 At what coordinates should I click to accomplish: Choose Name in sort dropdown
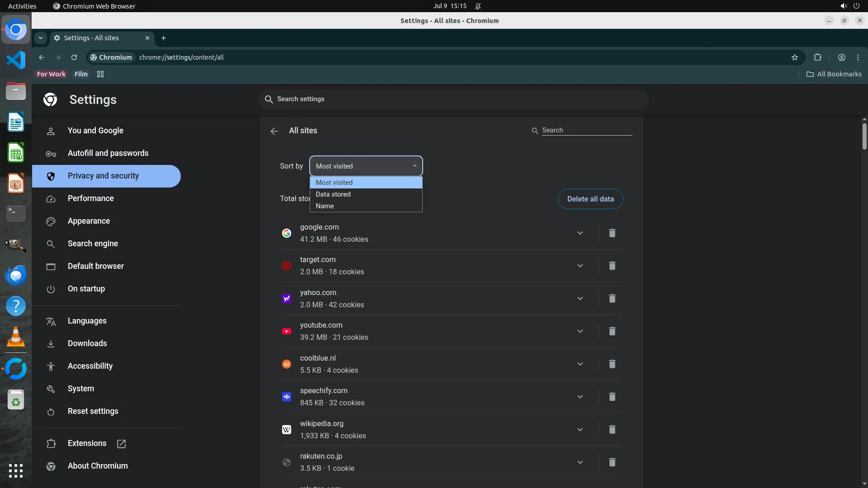pos(325,206)
